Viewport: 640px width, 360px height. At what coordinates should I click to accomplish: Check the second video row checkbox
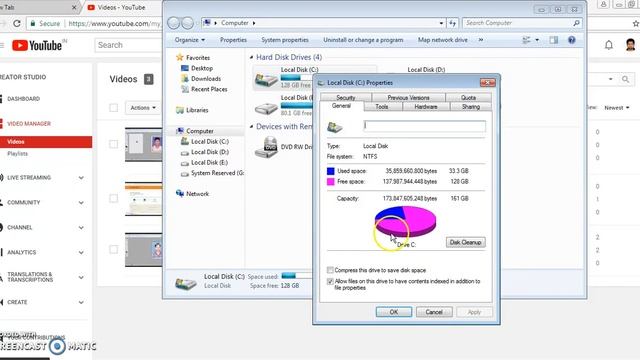pos(113,198)
